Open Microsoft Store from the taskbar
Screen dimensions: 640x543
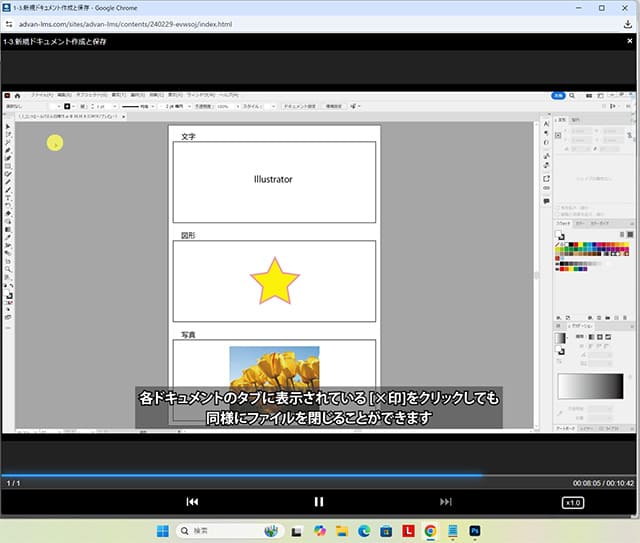click(x=386, y=530)
